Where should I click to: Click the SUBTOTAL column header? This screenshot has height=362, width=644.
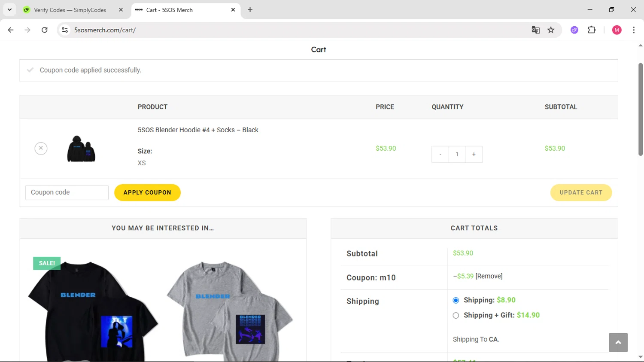click(561, 107)
